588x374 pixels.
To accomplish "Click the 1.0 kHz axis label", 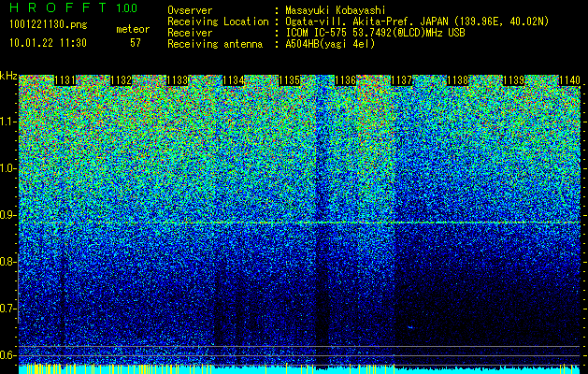I will click(7, 168).
